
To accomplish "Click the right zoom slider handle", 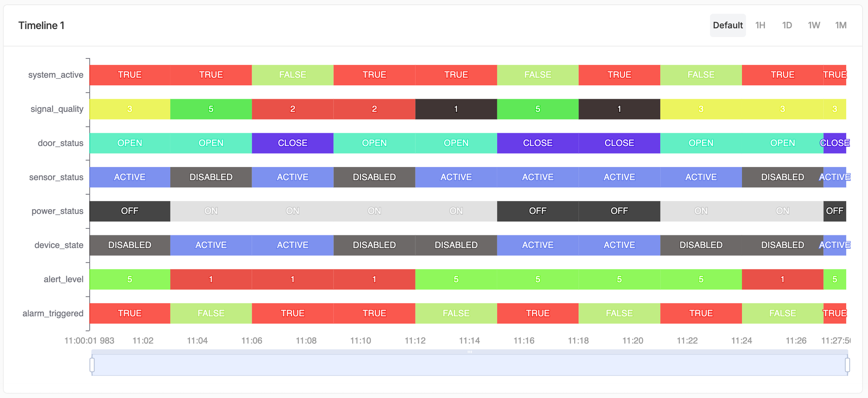I will (x=847, y=365).
